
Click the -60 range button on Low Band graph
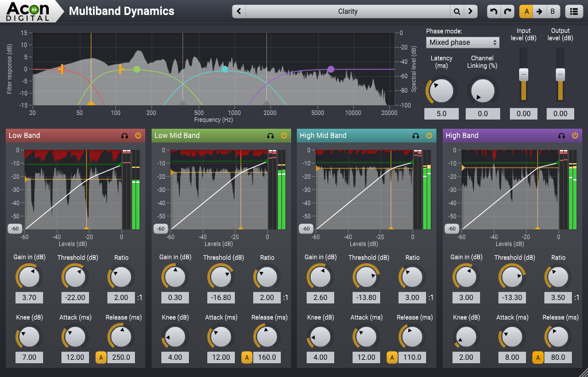(x=15, y=228)
